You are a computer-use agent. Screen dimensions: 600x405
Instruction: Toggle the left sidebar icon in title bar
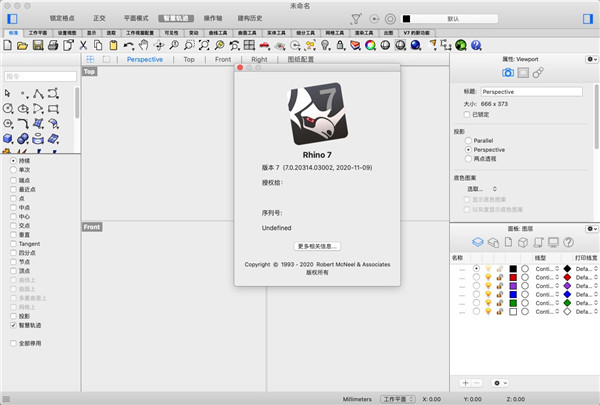10,19
